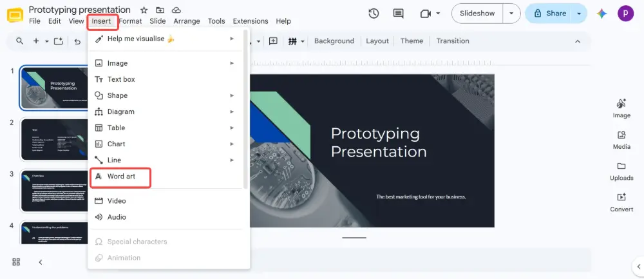Star the Prototyping presentation document
This screenshot has height=279, width=644.
coord(144,10)
